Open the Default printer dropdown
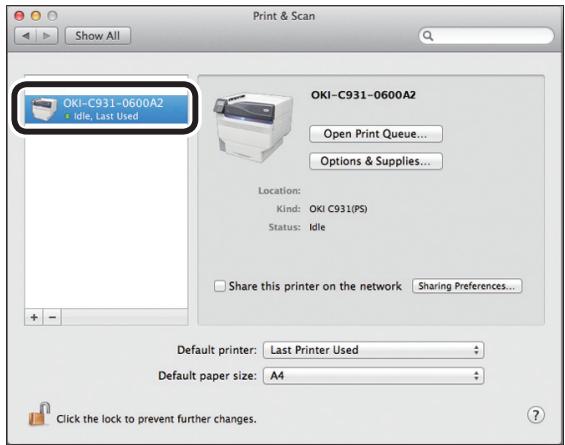 pos(373,350)
